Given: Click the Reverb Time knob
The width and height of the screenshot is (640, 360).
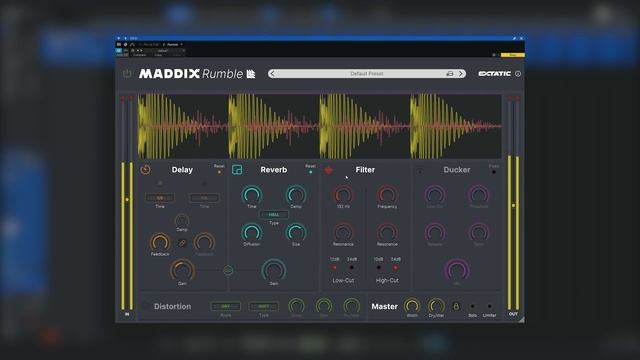Looking at the screenshot, I should tap(252, 195).
